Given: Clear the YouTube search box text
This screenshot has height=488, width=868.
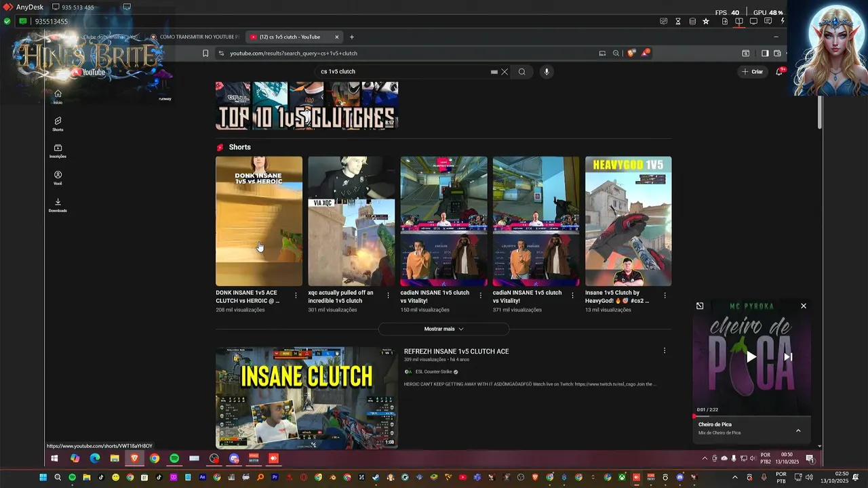Looking at the screenshot, I should 505,72.
